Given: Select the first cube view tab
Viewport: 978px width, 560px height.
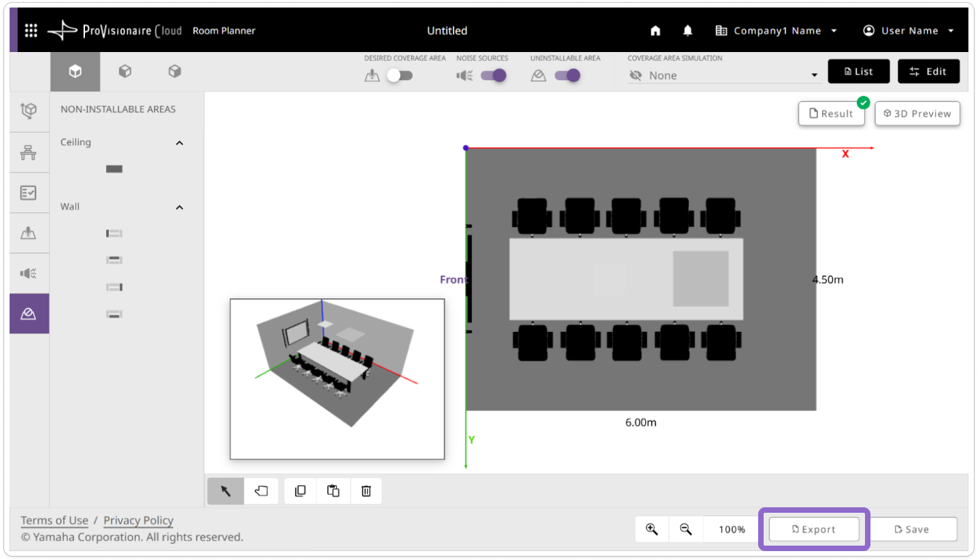Looking at the screenshot, I should pos(75,71).
